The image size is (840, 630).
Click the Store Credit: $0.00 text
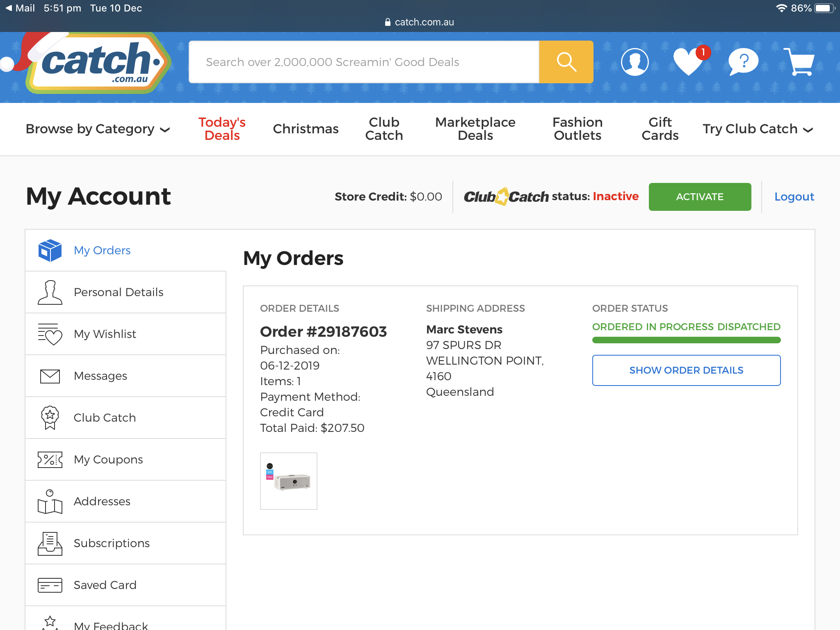(x=388, y=197)
